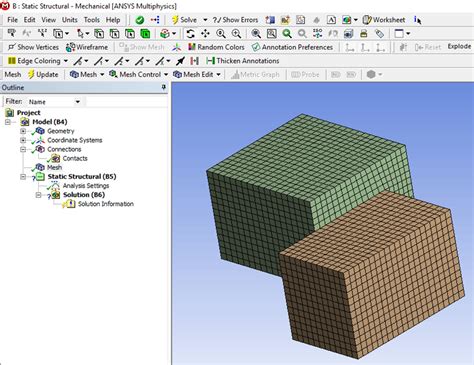Select the solid green body selection filter
The height and width of the screenshot is (365, 474).
point(145,34)
